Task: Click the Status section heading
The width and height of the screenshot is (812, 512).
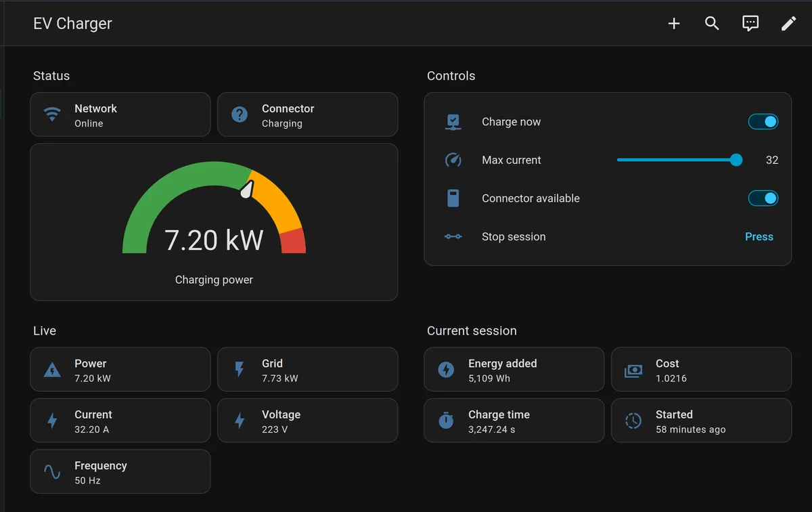Action: (51, 76)
